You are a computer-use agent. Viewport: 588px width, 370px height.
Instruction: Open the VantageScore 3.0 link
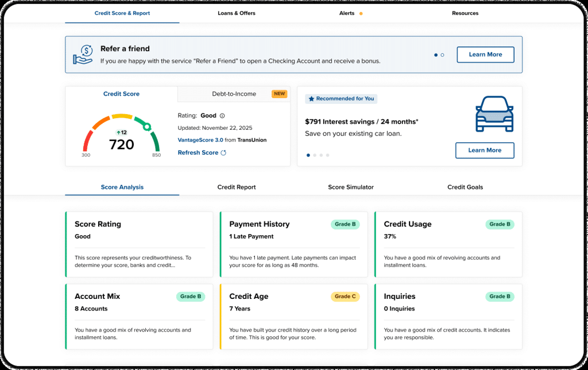click(200, 140)
